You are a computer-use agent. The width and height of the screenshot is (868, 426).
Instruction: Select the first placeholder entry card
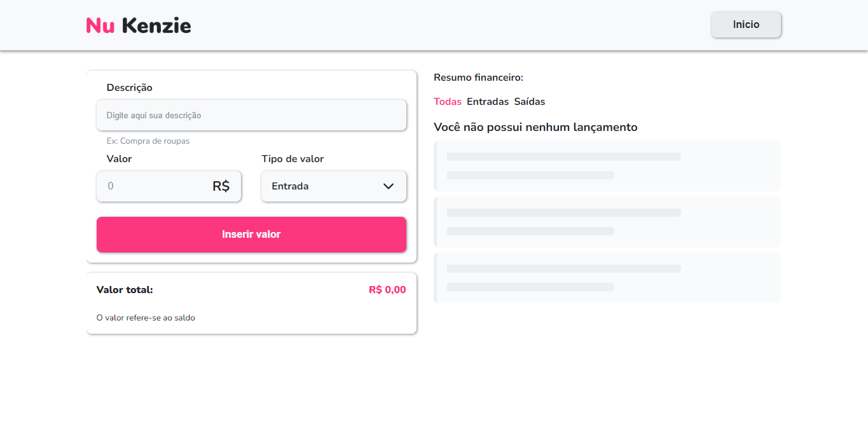[x=607, y=166]
